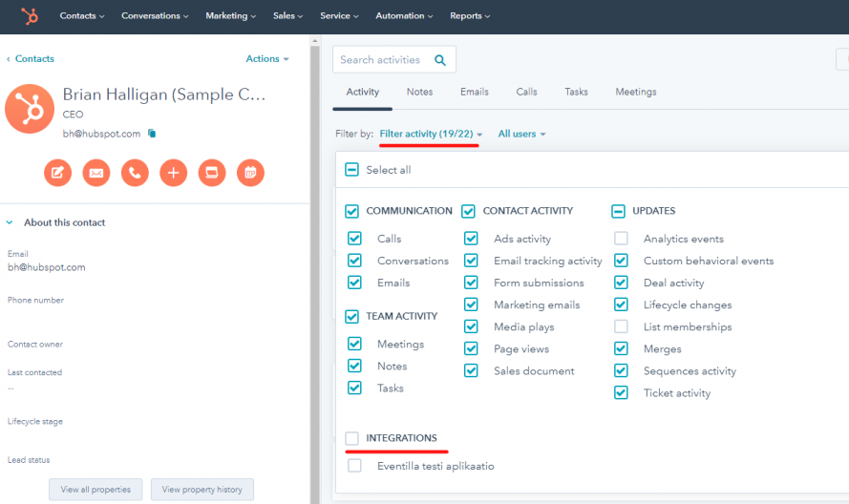Viewport: 849px width, 504px height.
Task: Uncheck the Ticket activity checkbox
Action: [621, 392]
